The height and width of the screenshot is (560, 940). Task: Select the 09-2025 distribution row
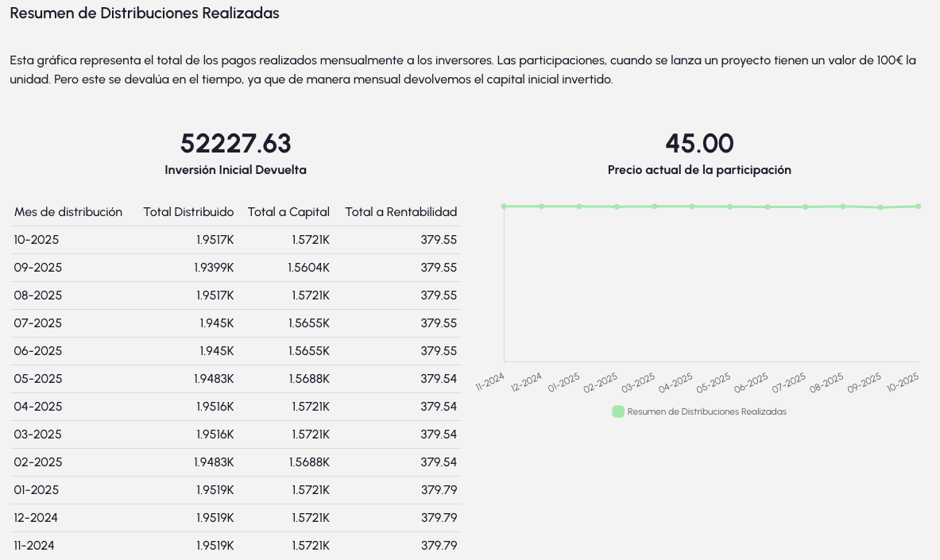pyautogui.click(x=235, y=268)
